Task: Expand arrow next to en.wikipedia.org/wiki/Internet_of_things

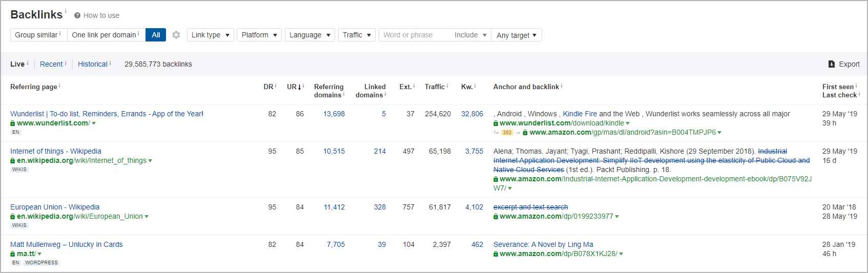Action: point(150,161)
